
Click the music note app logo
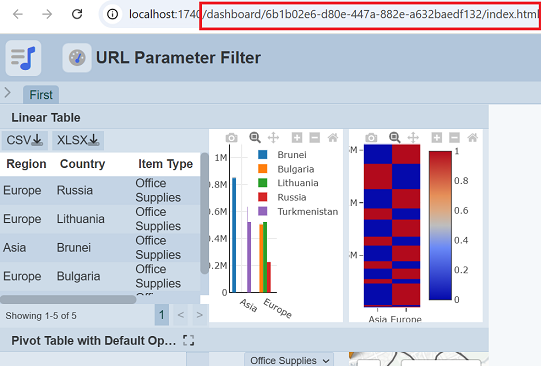23,58
